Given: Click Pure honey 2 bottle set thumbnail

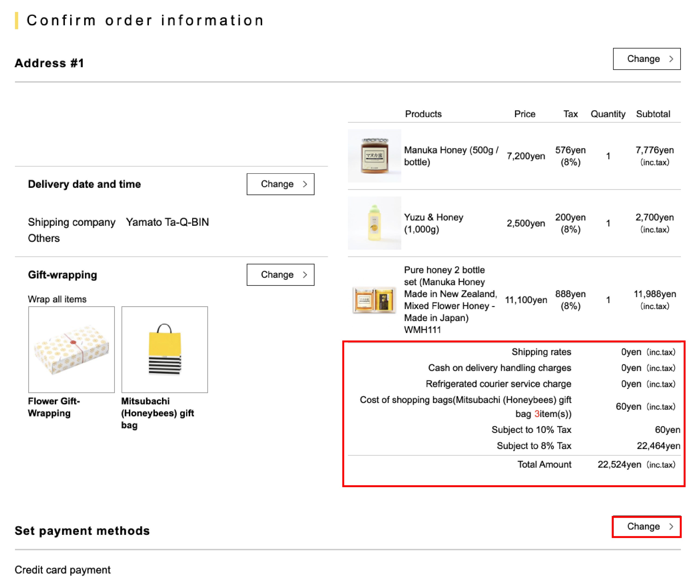Looking at the screenshot, I should coord(374,300).
